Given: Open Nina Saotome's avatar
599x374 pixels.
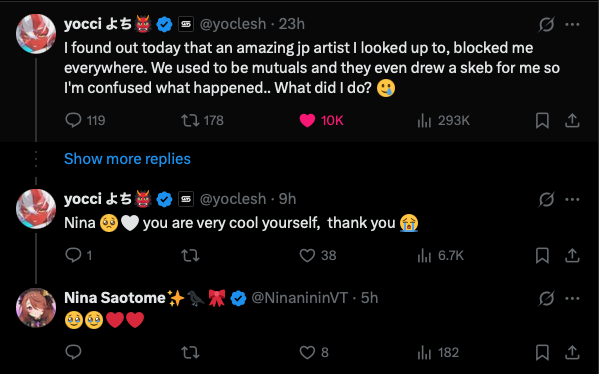Looking at the screenshot, I should [x=36, y=308].
